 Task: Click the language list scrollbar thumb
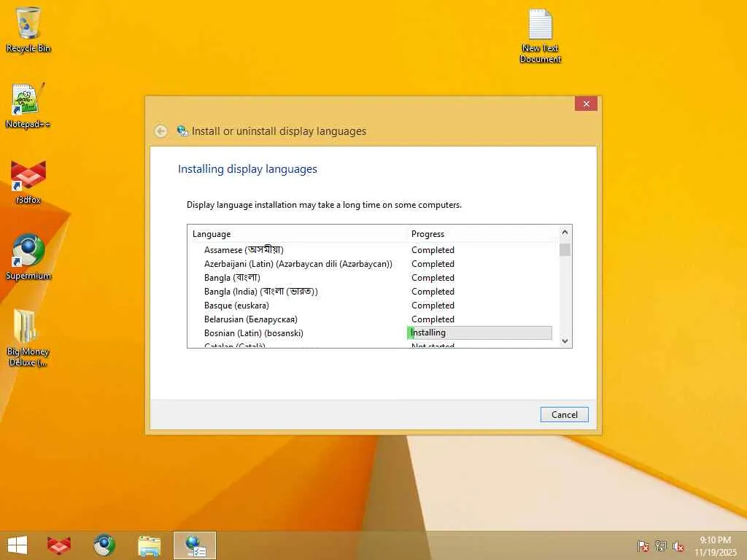565,249
